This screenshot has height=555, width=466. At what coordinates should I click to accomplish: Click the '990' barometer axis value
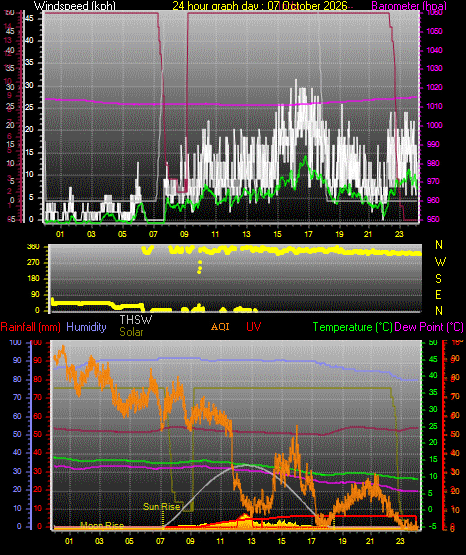(x=432, y=144)
